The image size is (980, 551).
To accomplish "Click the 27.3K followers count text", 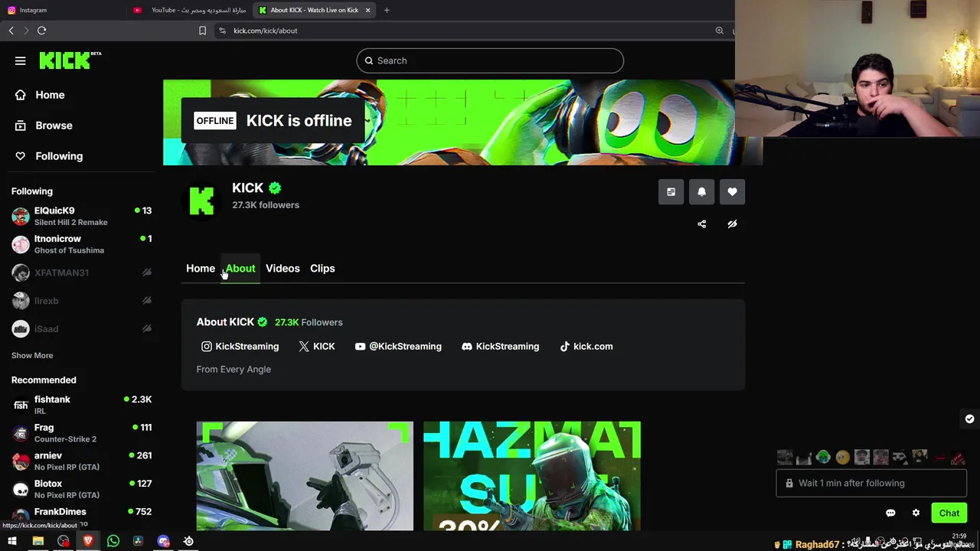I will pyautogui.click(x=266, y=205).
